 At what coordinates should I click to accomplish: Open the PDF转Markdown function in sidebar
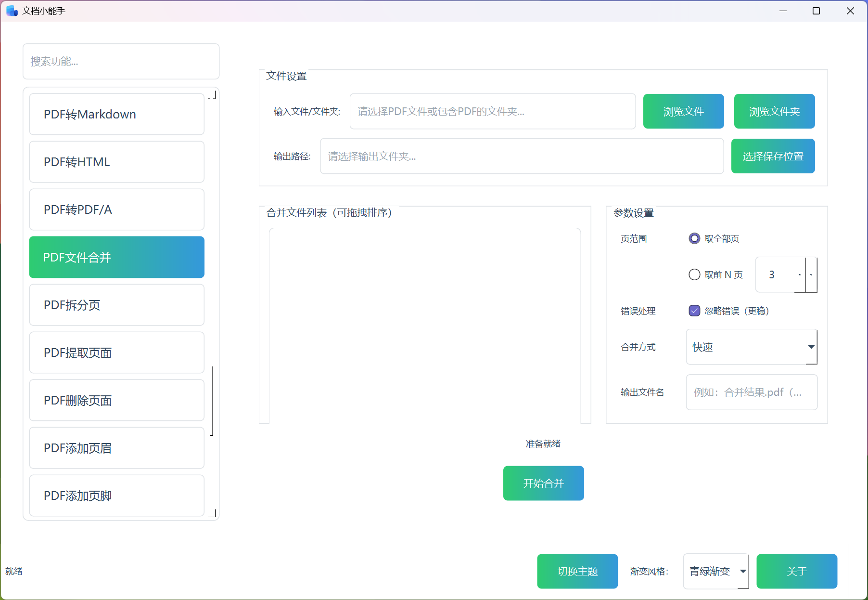pos(116,115)
